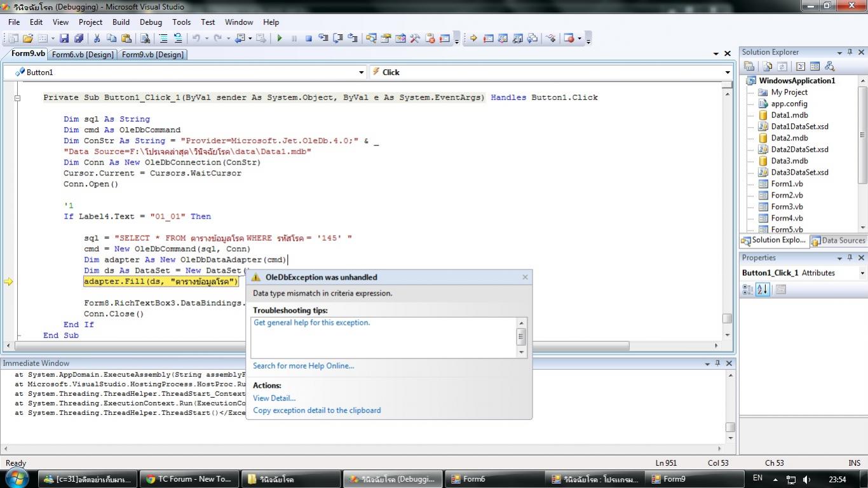Image resolution: width=868 pixels, height=488 pixels.
Task: Warning icon in OleDbException popup
Action: tap(255, 277)
